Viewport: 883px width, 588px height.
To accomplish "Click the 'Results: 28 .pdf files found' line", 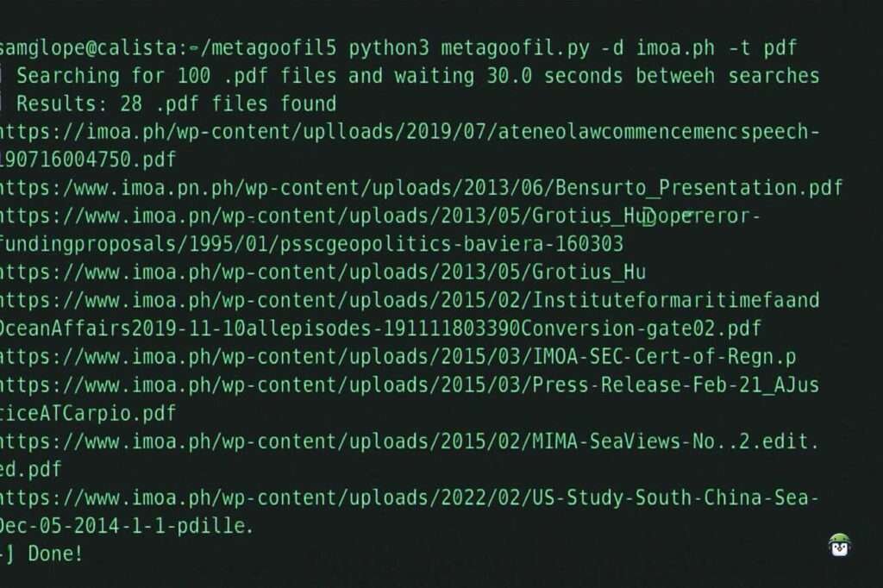I will click(x=176, y=103).
